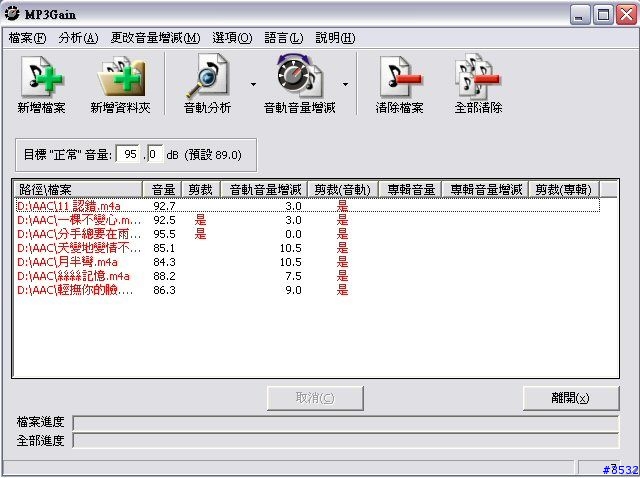Open the 更改音量增減(M) menu
The width and height of the screenshot is (640, 478).
tap(156, 38)
